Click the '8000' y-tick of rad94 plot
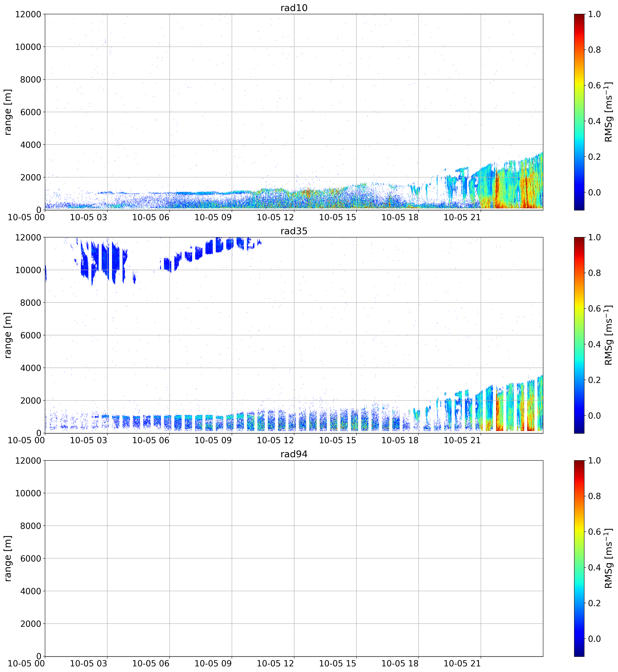The width and height of the screenshot is (618, 672). [31, 526]
